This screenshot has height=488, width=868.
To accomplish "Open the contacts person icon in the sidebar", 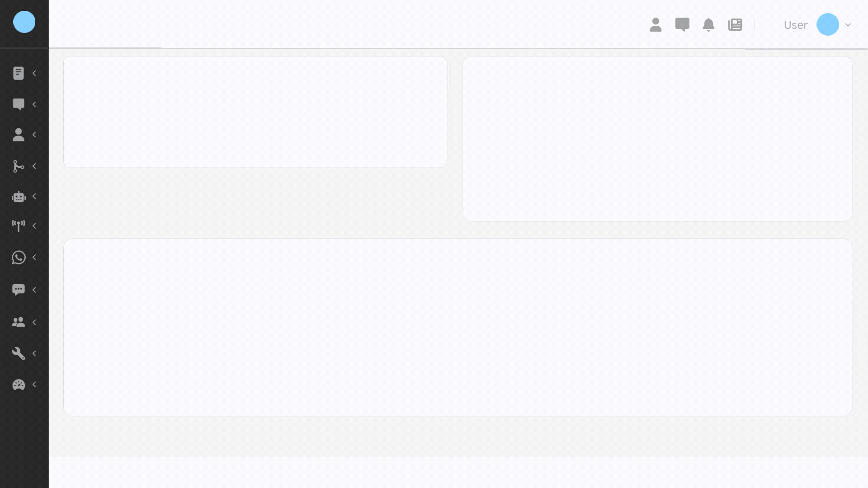I will tap(18, 134).
